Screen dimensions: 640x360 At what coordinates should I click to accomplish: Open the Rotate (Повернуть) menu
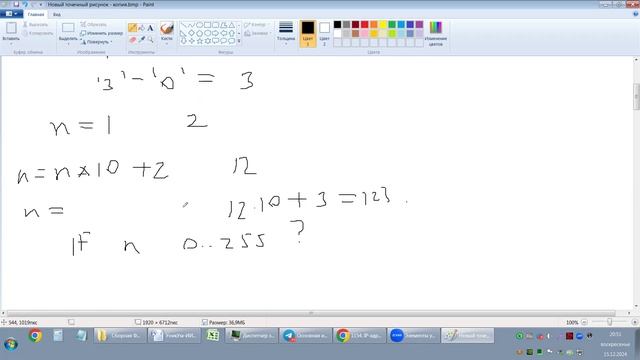tap(96, 42)
